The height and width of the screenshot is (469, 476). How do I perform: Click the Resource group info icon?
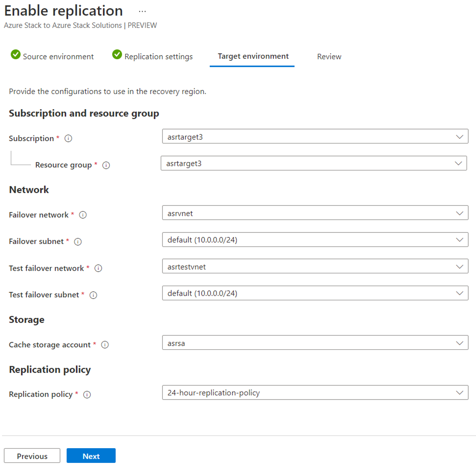(106, 165)
